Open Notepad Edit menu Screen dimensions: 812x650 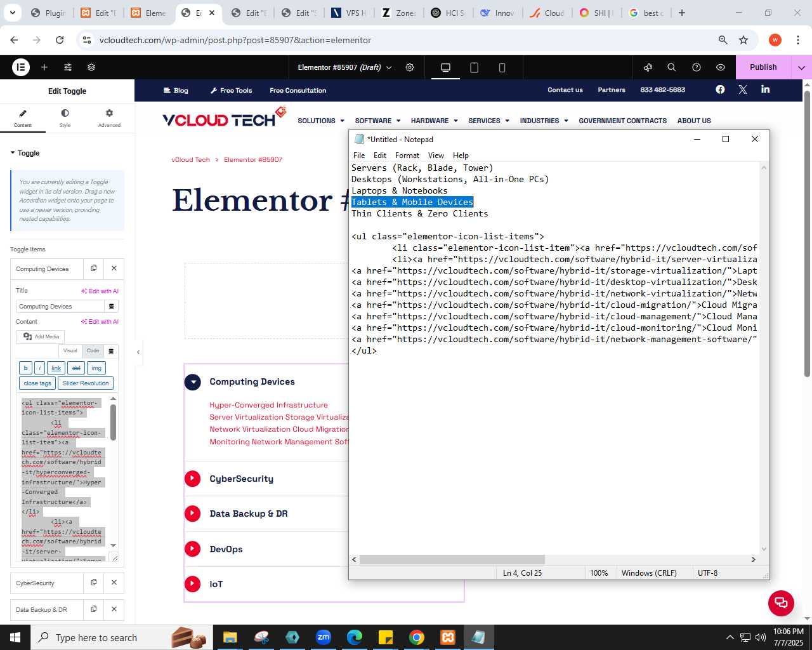click(380, 156)
